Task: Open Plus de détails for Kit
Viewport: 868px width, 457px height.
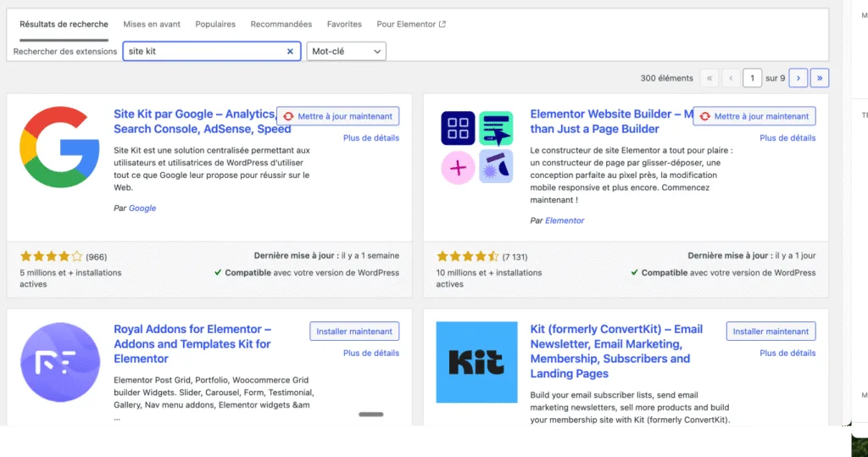Action: click(787, 353)
